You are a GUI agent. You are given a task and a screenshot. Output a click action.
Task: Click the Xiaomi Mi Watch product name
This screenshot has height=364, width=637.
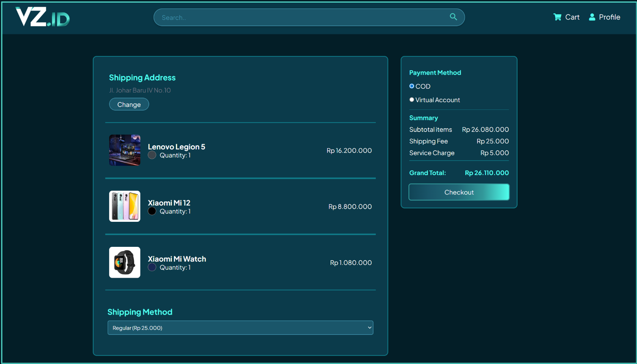pyautogui.click(x=177, y=259)
